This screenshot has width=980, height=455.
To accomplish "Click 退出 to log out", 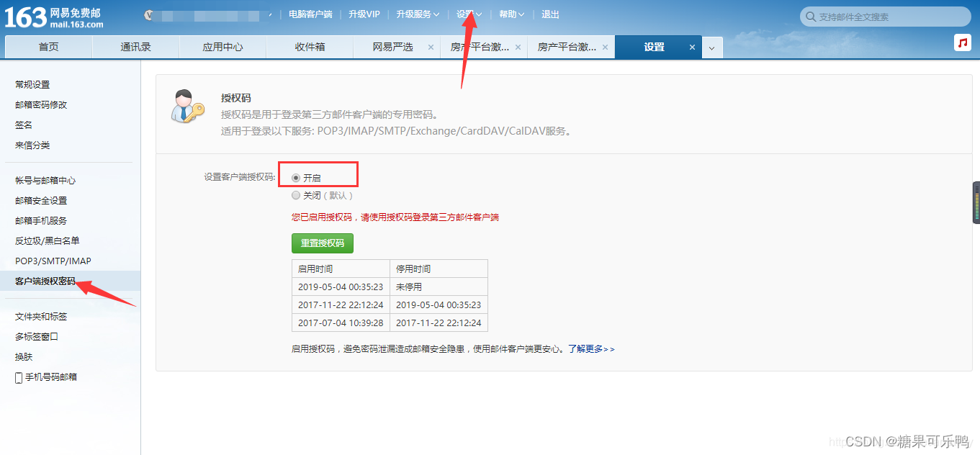I will click(x=550, y=14).
